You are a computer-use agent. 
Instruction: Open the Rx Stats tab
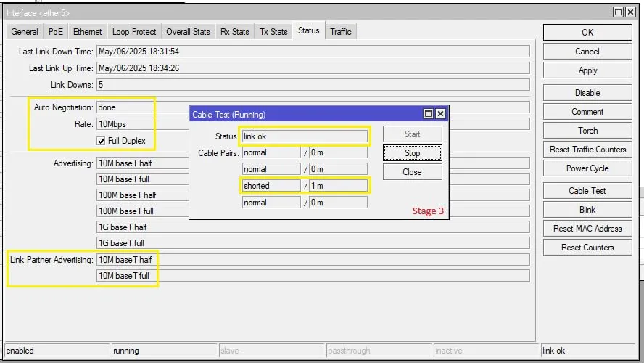click(234, 32)
